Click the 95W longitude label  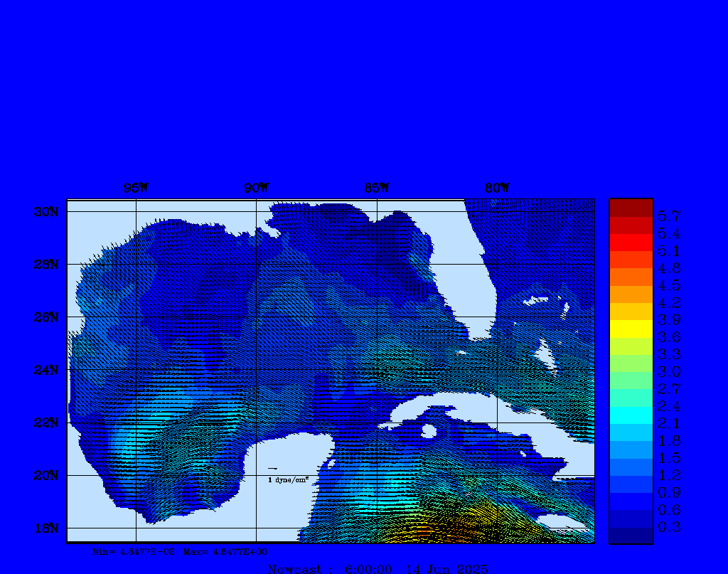136,188
